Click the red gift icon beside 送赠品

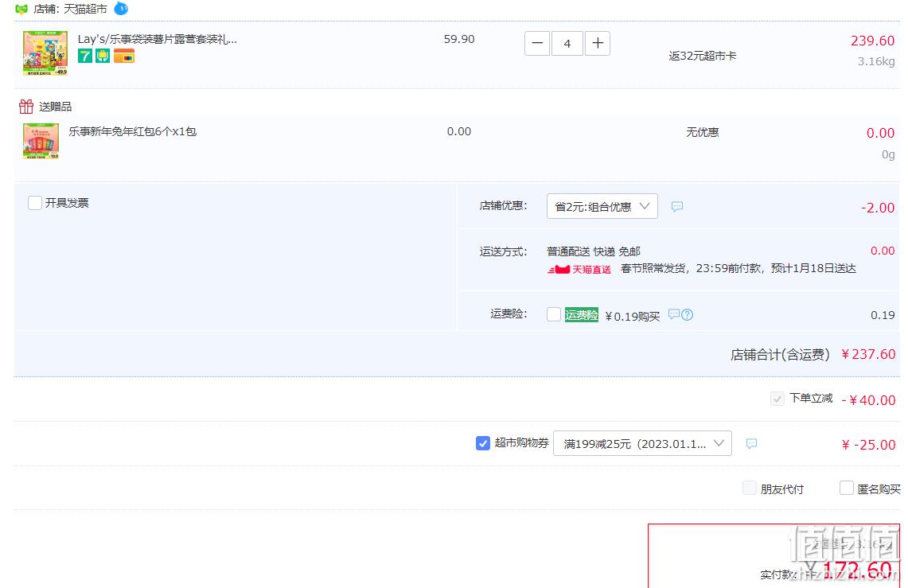tap(26, 107)
